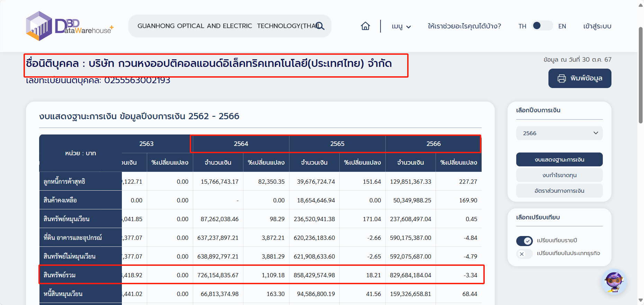Select the หนี้สินหมุนเวียน row label

pyautogui.click(x=81, y=294)
